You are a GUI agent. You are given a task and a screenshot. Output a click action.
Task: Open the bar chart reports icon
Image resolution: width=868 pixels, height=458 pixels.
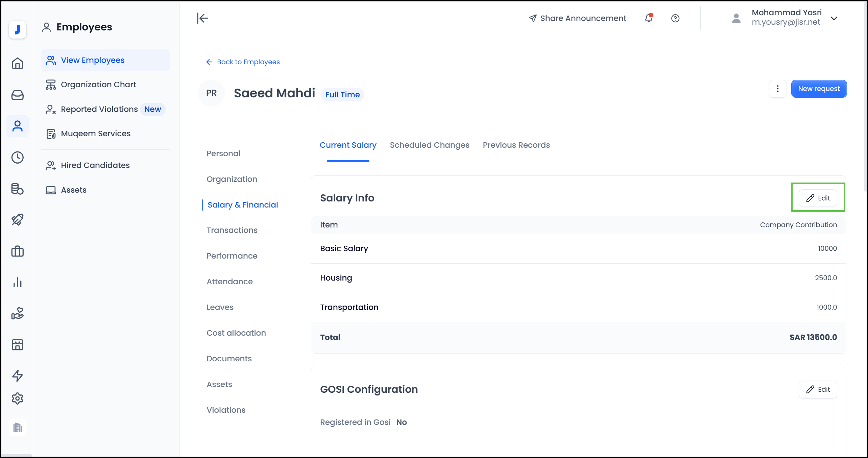18,282
